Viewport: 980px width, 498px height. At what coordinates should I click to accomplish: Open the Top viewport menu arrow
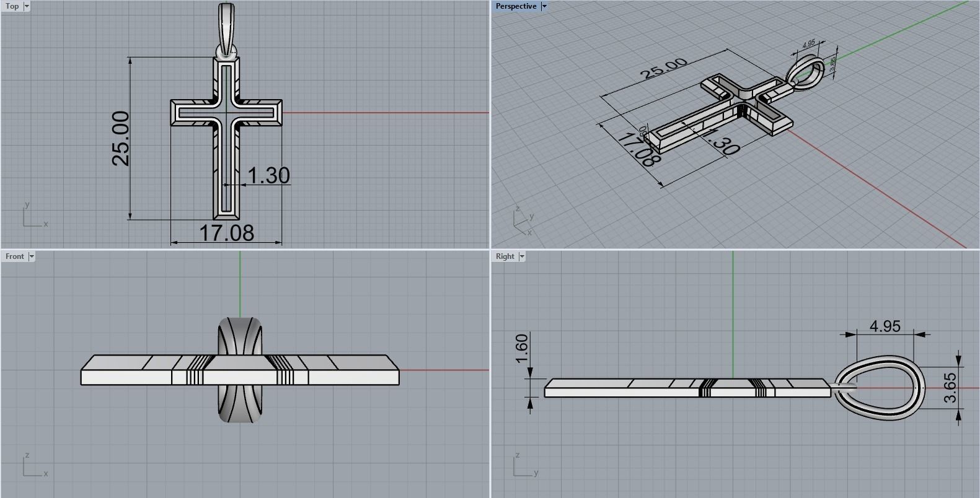click(x=27, y=6)
